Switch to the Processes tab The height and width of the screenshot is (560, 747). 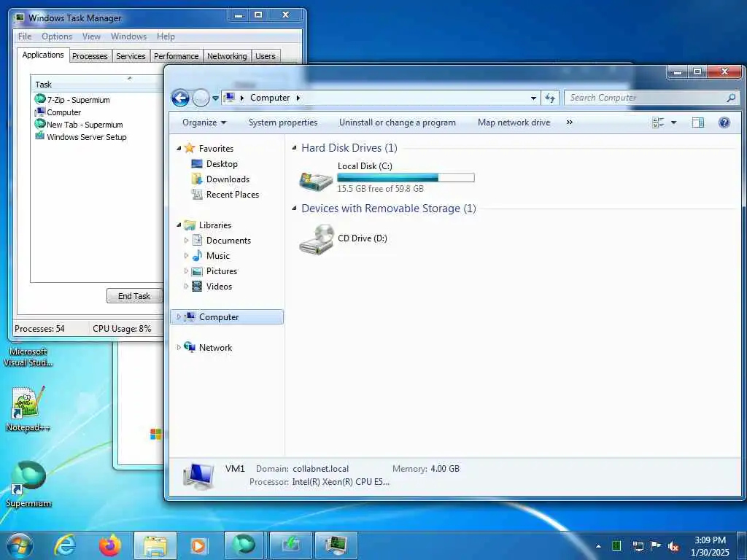pos(90,56)
